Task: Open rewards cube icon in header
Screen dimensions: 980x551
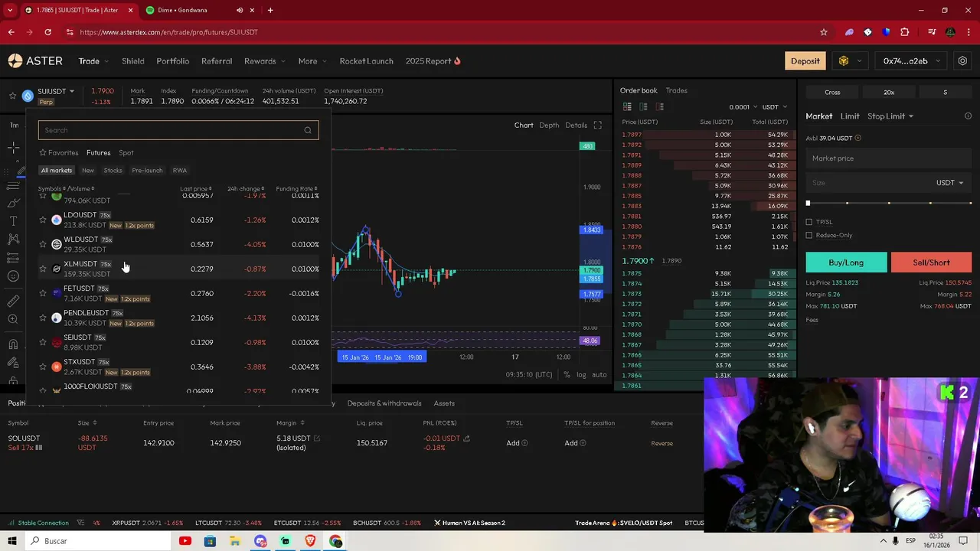Action: coord(844,61)
